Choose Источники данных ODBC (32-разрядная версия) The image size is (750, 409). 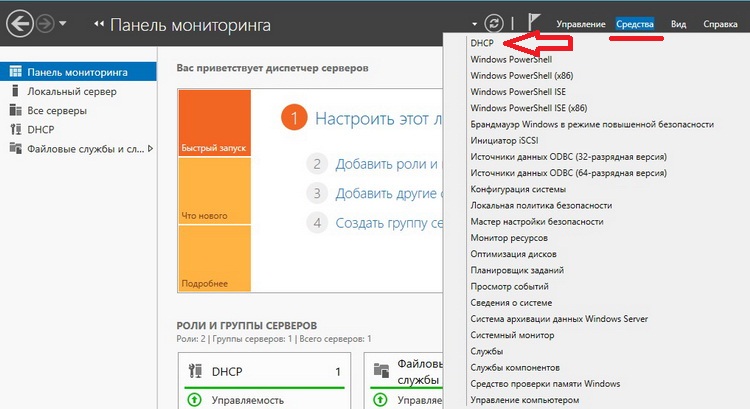568,157
